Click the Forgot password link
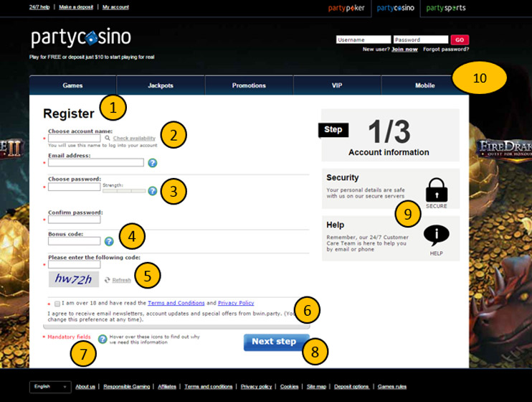Image resolution: width=532 pixels, height=402 pixels. coord(446,50)
